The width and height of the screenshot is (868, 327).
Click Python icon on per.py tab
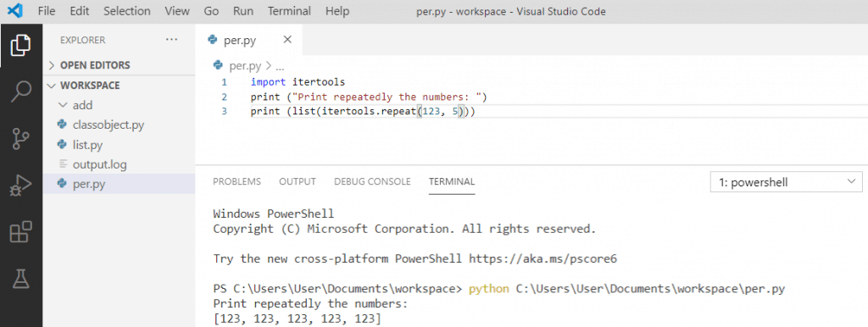(x=212, y=40)
